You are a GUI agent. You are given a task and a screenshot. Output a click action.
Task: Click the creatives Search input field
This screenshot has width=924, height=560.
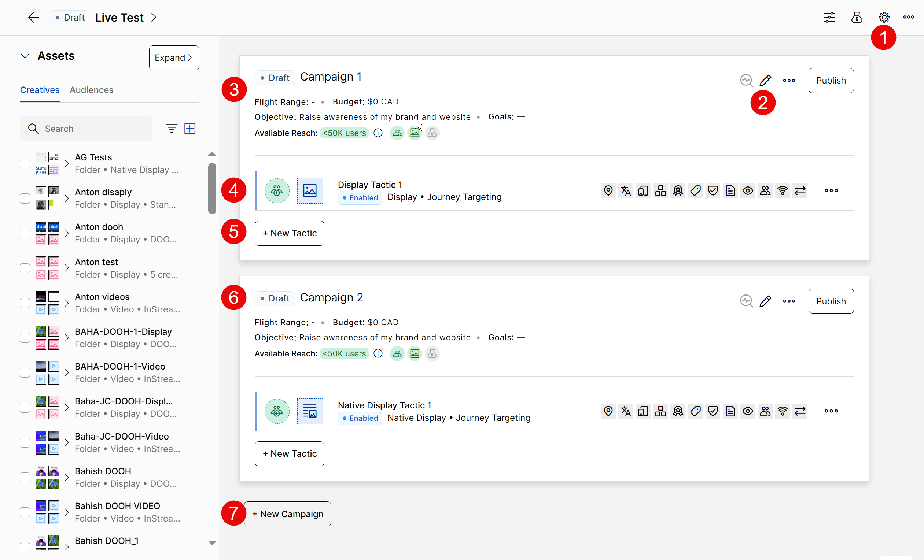tap(86, 129)
